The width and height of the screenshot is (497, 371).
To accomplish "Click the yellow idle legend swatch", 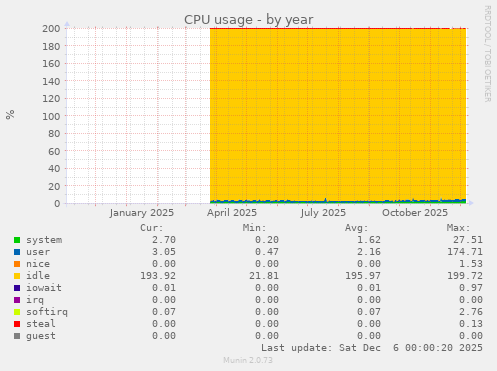I will coord(17,276).
